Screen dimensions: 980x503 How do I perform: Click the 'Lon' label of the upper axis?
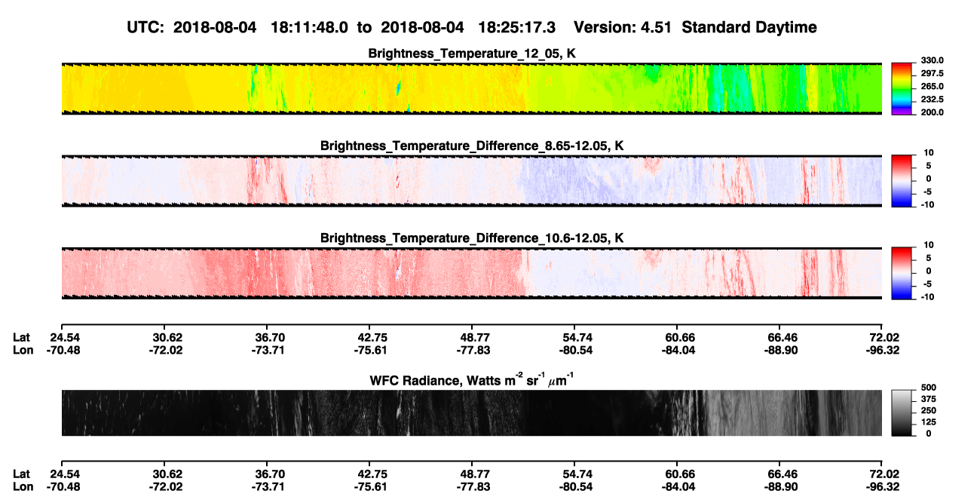(x=23, y=350)
